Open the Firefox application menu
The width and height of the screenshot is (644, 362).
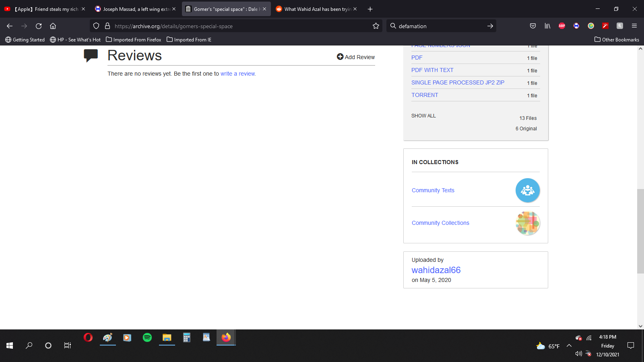pyautogui.click(x=634, y=26)
